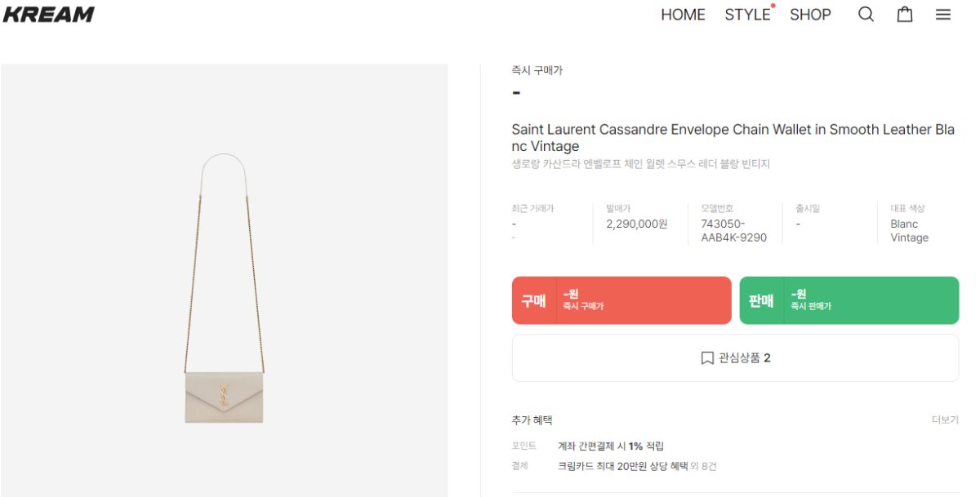Go to the HOME menu

(x=683, y=15)
